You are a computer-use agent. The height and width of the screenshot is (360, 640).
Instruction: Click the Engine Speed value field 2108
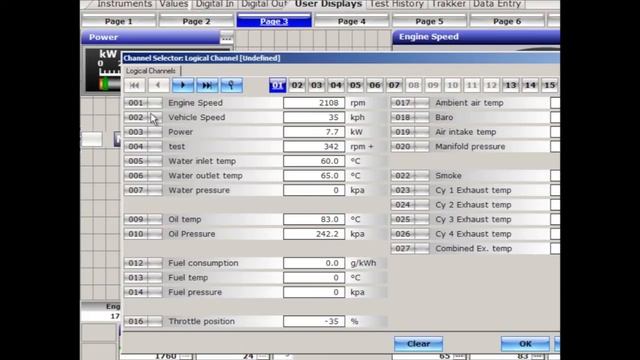314,103
